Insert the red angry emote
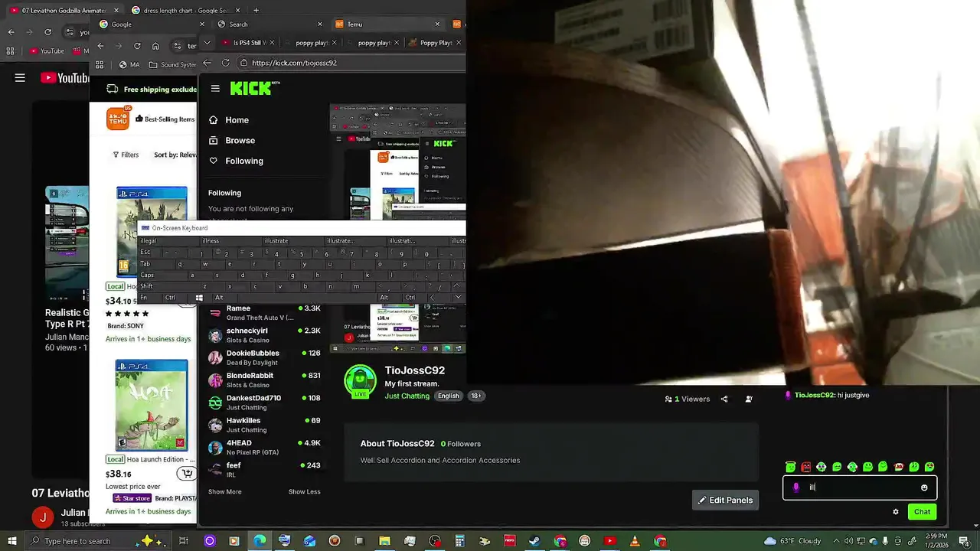This screenshot has height=551, width=980. point(805,467)
